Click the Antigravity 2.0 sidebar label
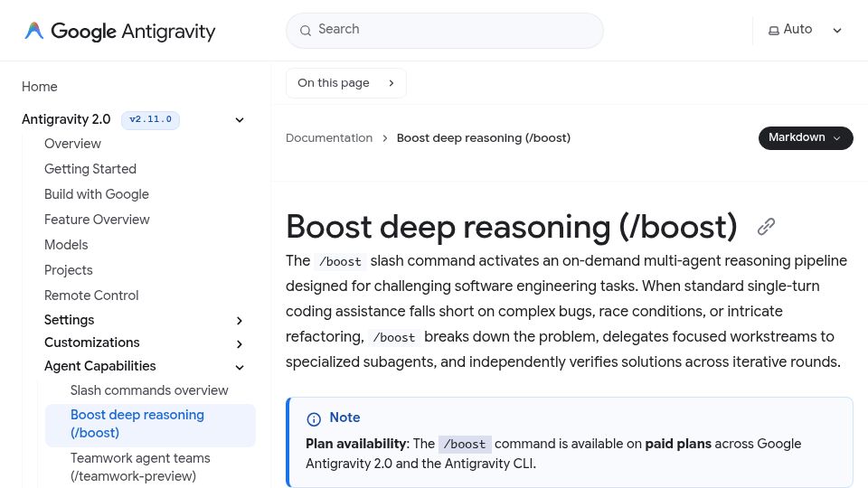 click(x=66, y=119)
